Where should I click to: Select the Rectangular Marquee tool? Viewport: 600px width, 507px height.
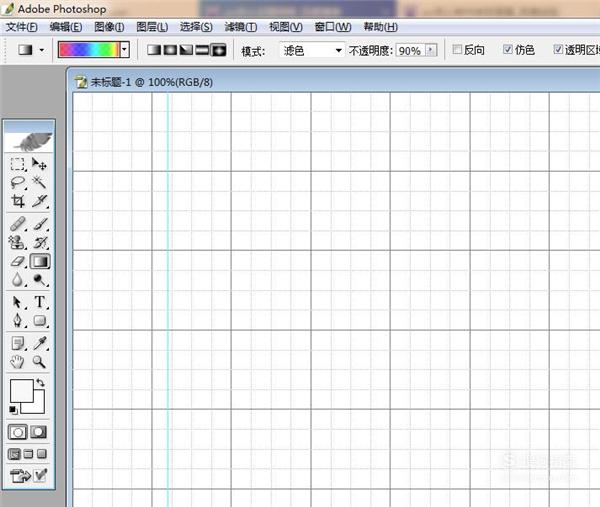18,164
